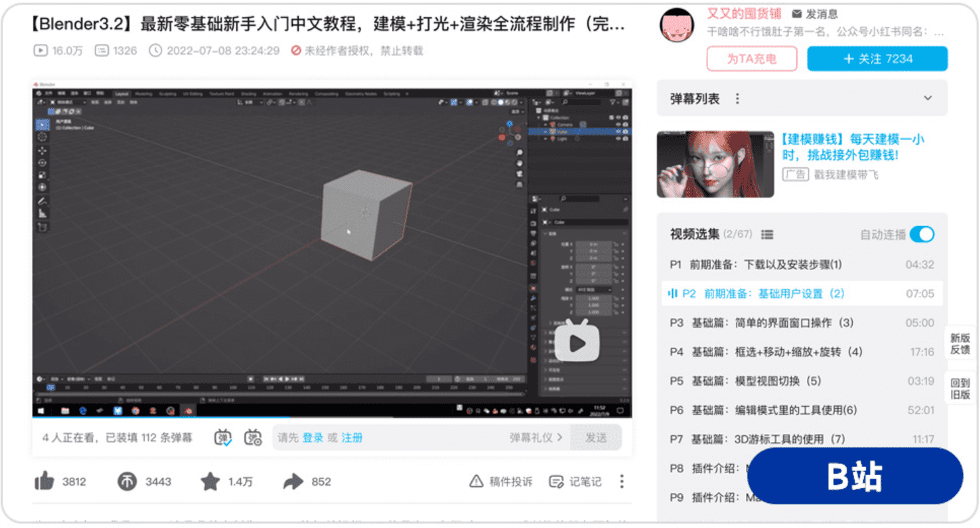980x528 pixels.
Task: Click the danmaku-count icon beside 1326
Action: pos(101,51)
